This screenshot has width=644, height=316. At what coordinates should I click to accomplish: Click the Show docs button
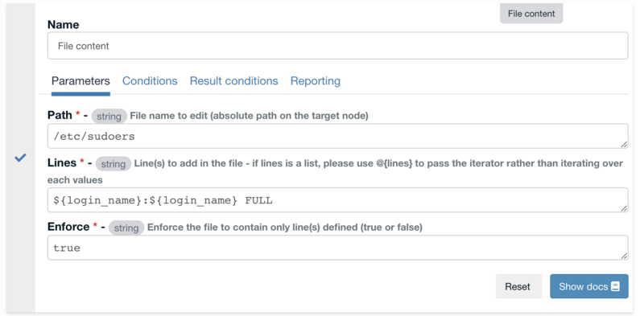click(589, 286)
